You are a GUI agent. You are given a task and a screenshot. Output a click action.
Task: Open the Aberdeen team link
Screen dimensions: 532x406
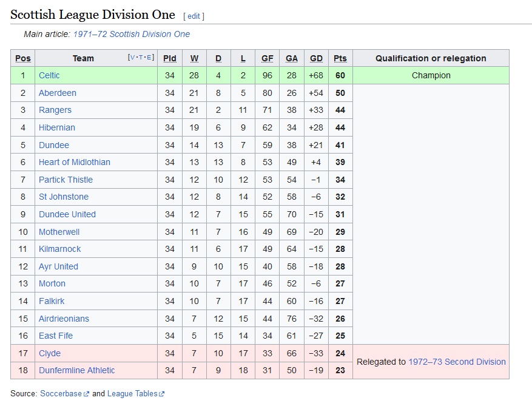pyautogui.click(x=58, y=93)
